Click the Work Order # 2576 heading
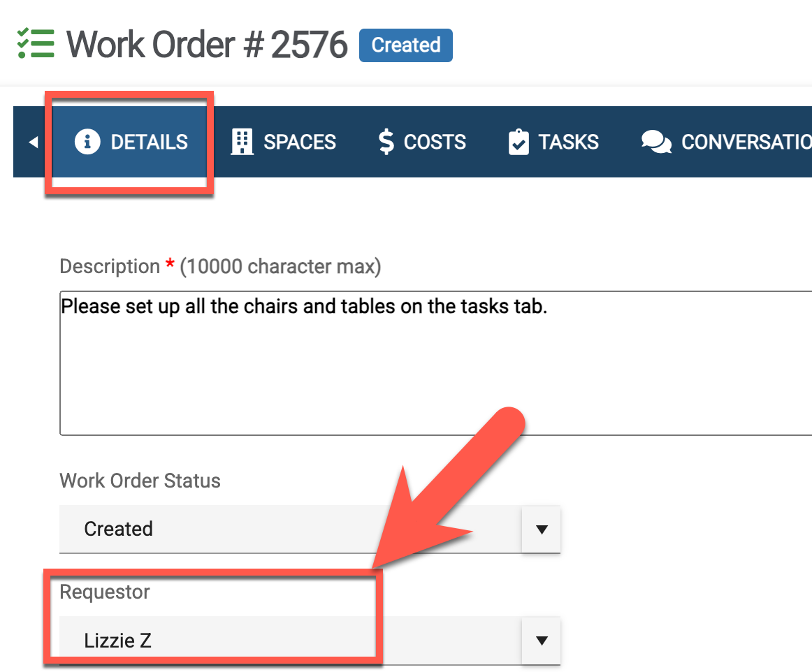Screen dimensions: 812x672 click(207, 45)
